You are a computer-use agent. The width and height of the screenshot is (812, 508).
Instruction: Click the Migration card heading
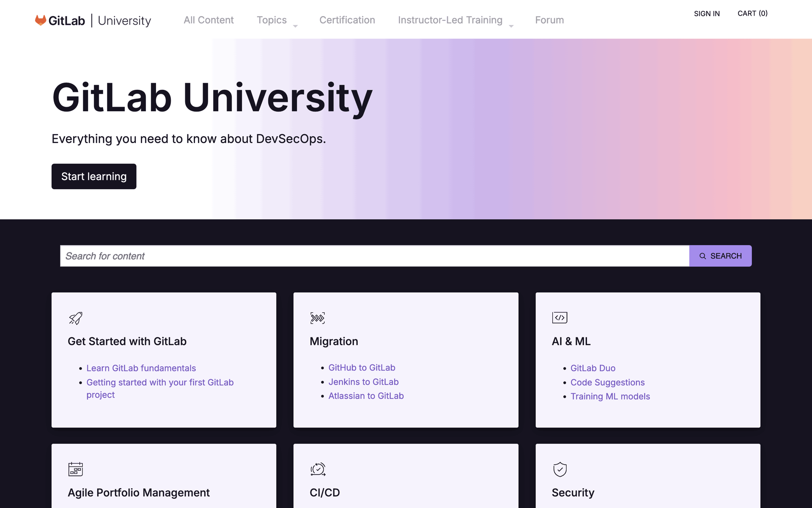coord(334,341)
